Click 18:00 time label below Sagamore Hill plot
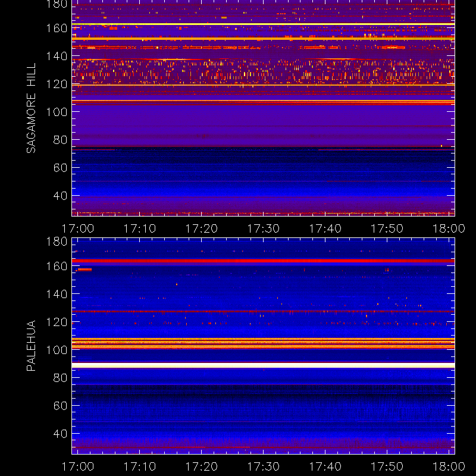The width and height of the screenshot is (476, 476). (x=449, y=228)
